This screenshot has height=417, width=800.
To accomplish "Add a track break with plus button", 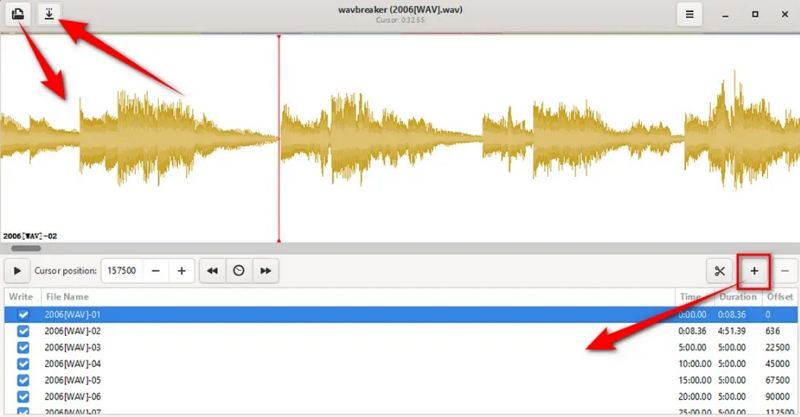I will (754, 271).
